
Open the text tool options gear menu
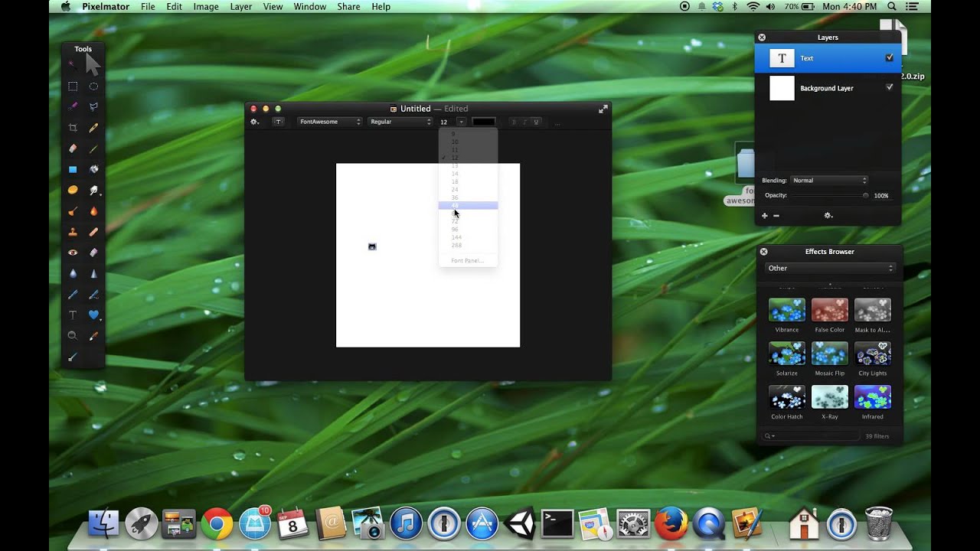click(255, 122)
